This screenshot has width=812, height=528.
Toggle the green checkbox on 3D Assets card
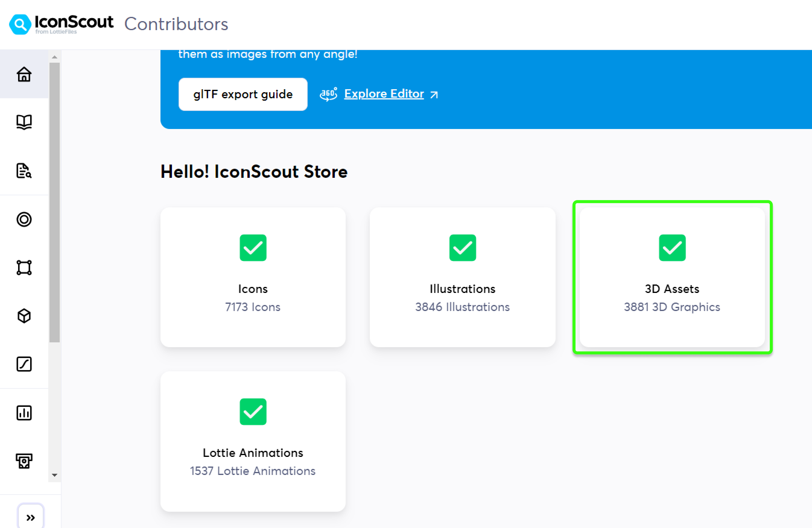(672, 248)
